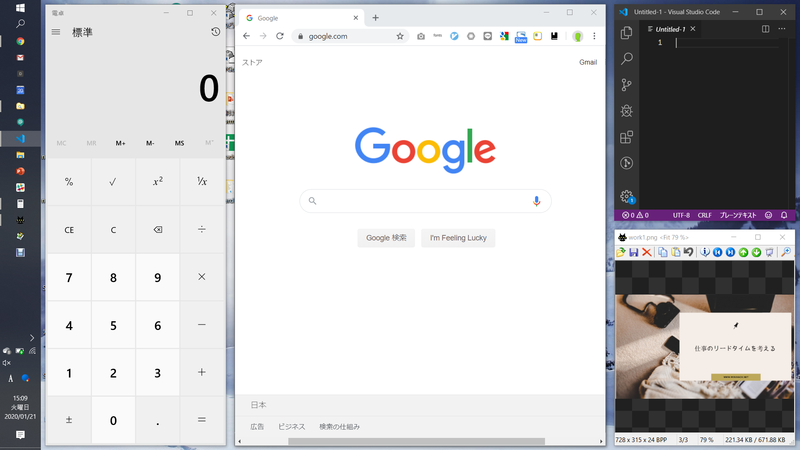
Task: Click the x squared key in calculator
Action: [x=158, y=182]
